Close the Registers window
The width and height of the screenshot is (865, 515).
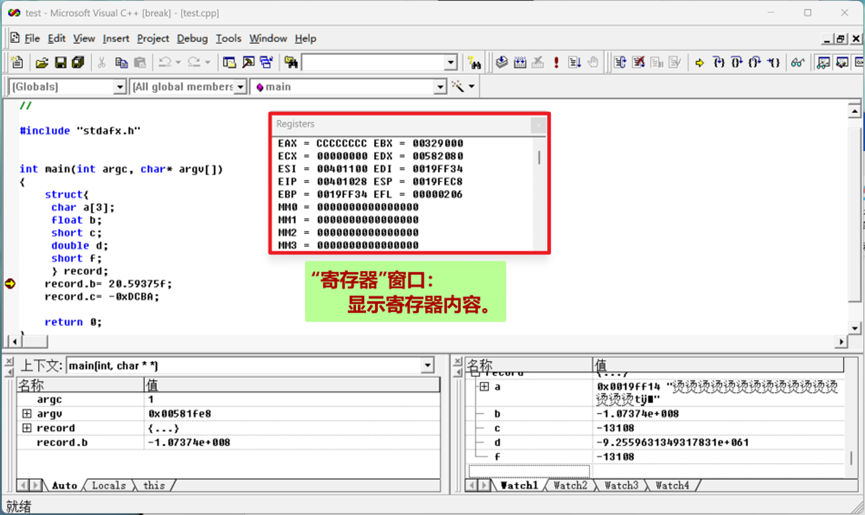click(538, 125)
